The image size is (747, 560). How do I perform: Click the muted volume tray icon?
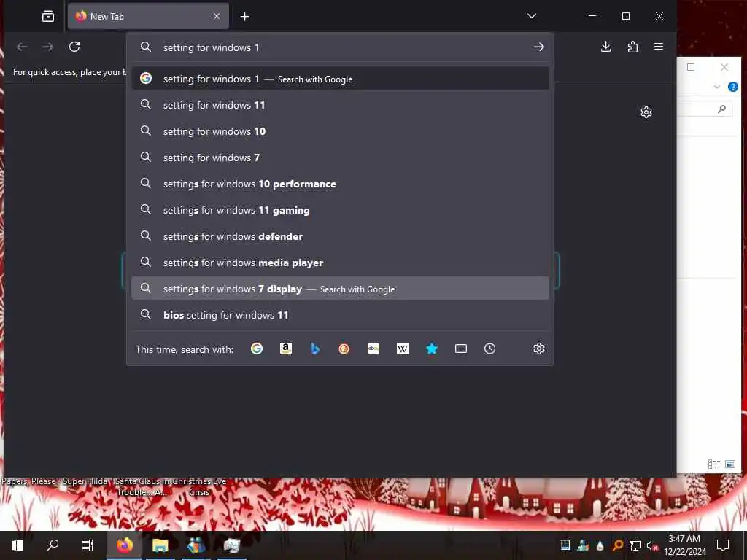tap(652, 545)
